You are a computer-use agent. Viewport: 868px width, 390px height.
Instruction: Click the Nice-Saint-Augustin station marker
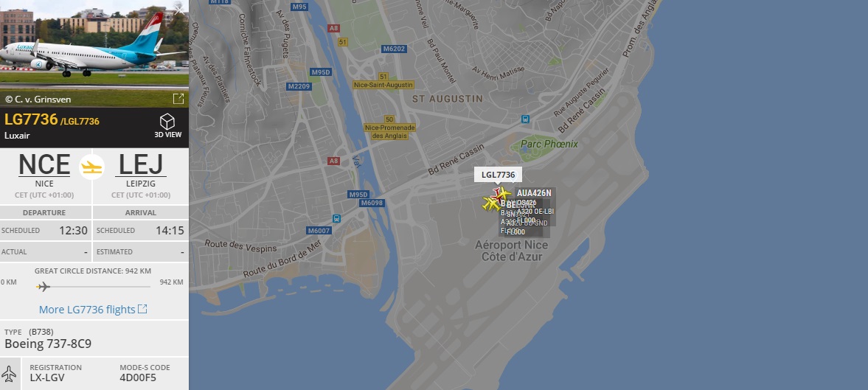(383, 85)
